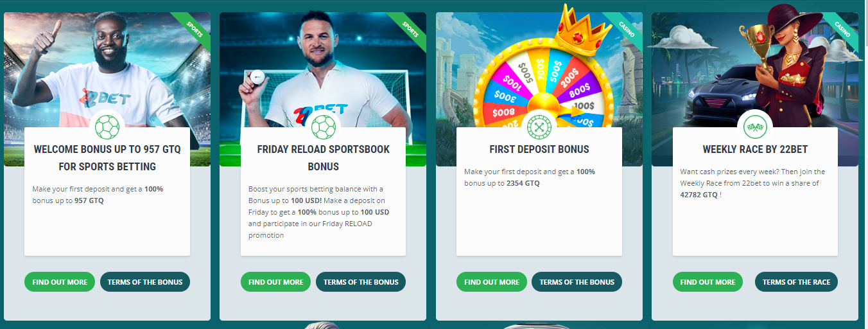Viewport: 868px width, 329px height.
Task: Click soccer ball icon on Friday Reload card
Action: [x=323, y=127]
